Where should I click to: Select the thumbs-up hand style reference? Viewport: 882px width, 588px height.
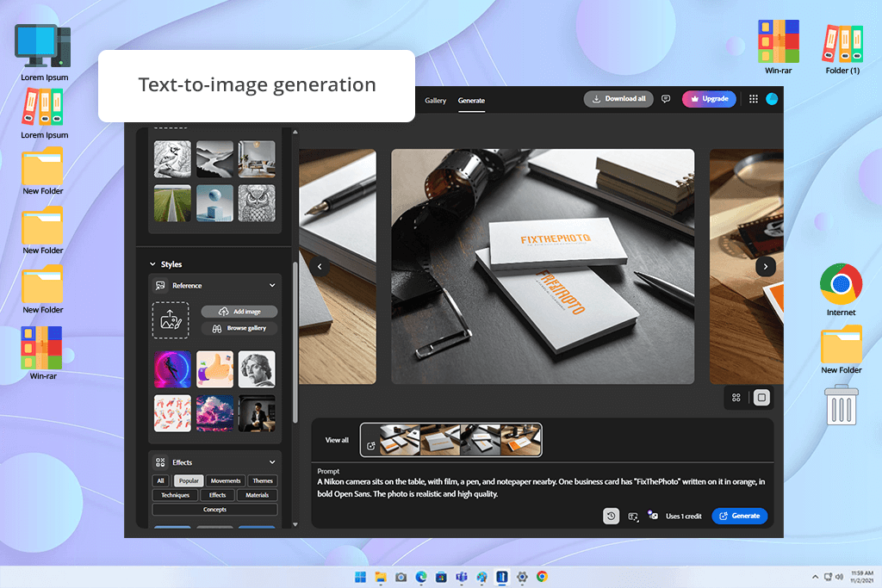click(214, 369)
